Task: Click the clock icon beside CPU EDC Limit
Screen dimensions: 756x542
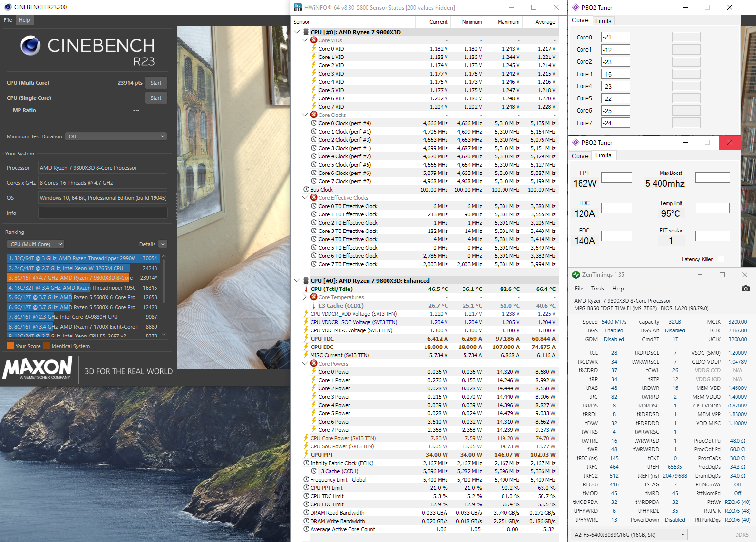Action: [306, 504]
